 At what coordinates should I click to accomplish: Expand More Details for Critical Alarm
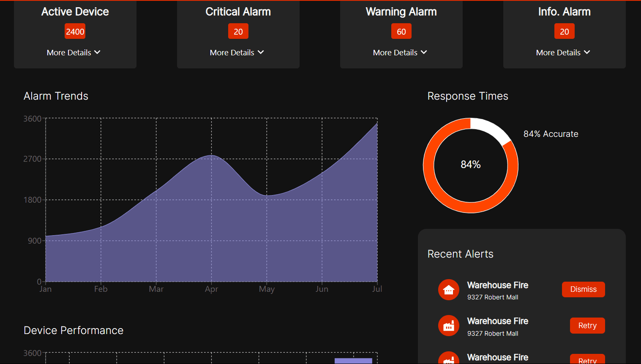(x=237, y=52)
